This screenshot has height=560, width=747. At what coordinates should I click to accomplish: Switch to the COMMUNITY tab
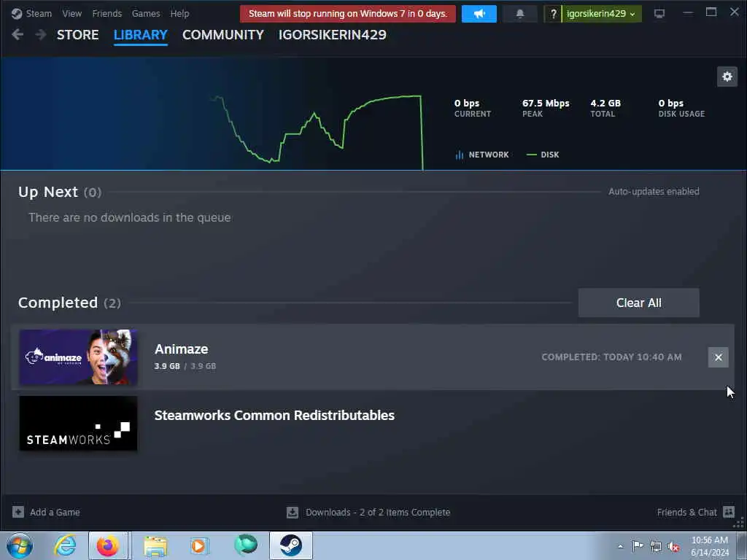pos(223,35)
